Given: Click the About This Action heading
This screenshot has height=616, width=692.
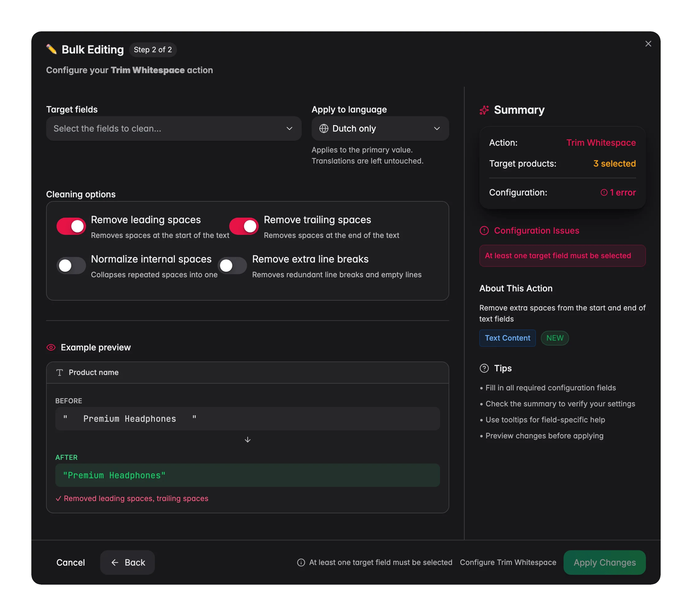Looking at the screenshot, I should pyautogui.click(x=516, y=289).
